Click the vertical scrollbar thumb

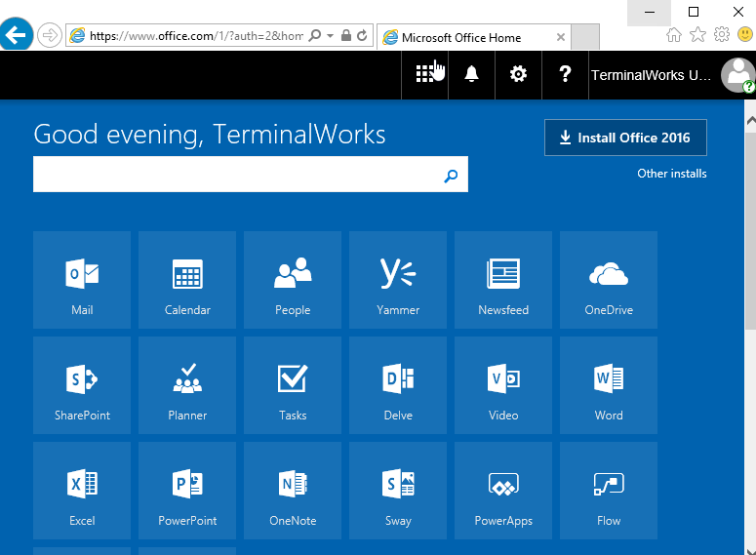tap(750, 229)
